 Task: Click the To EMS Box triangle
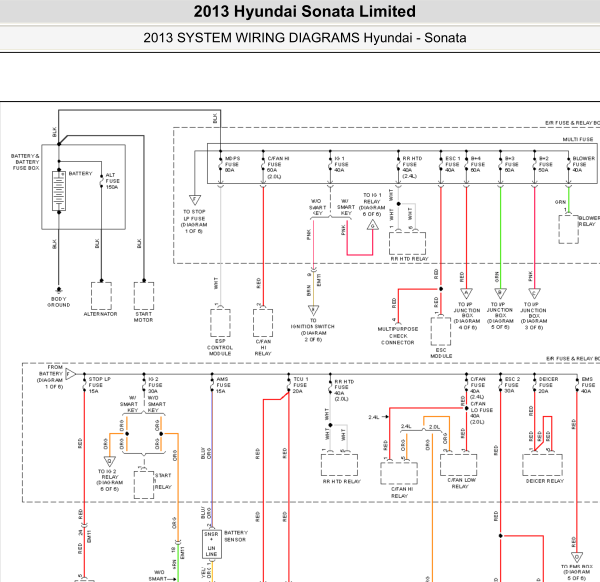tap(577, 557)
